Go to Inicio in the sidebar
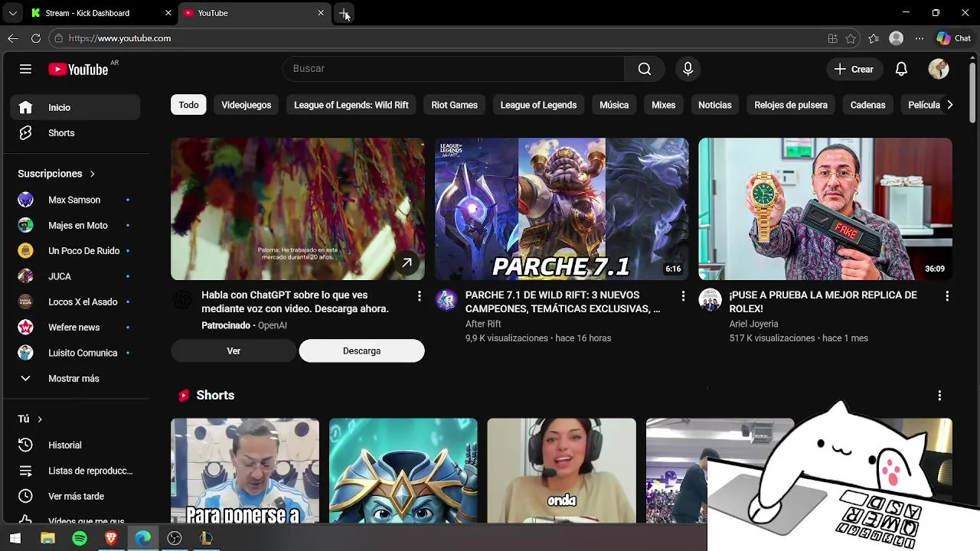The width and height of the screenshot is (980, 551). (75, 108)
